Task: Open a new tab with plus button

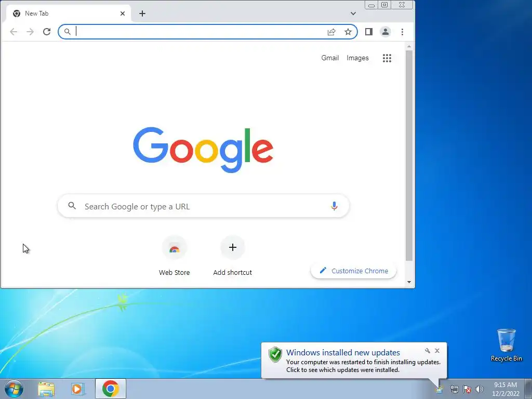Action: [142, 14]
